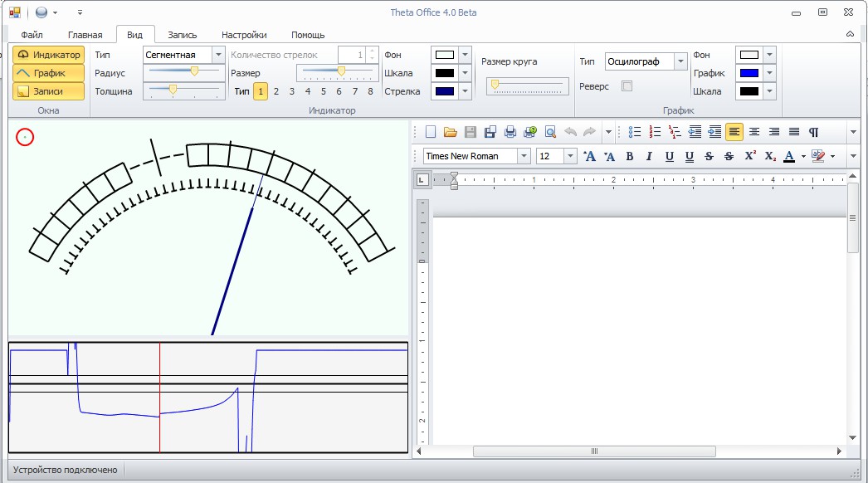Click the open folder icon in document toolbar
This screenshot has width=868, height=483.
(x=451, y=132)
